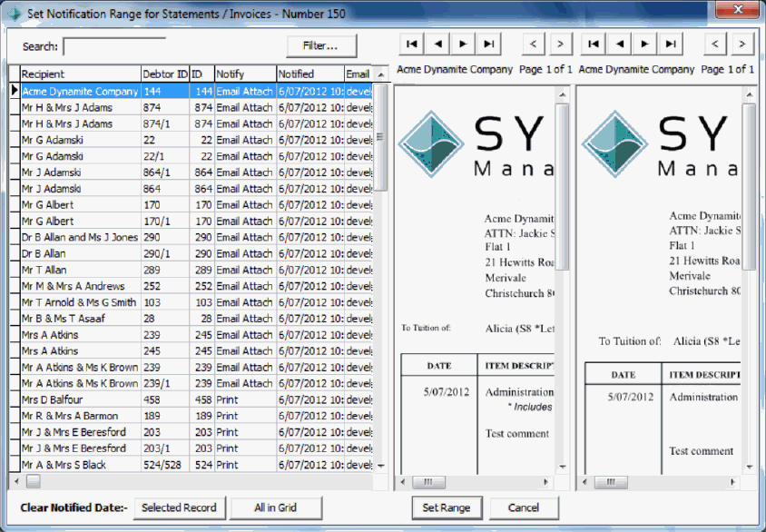Click left preview vertical scrollbar thumb

tap(563, 186)
